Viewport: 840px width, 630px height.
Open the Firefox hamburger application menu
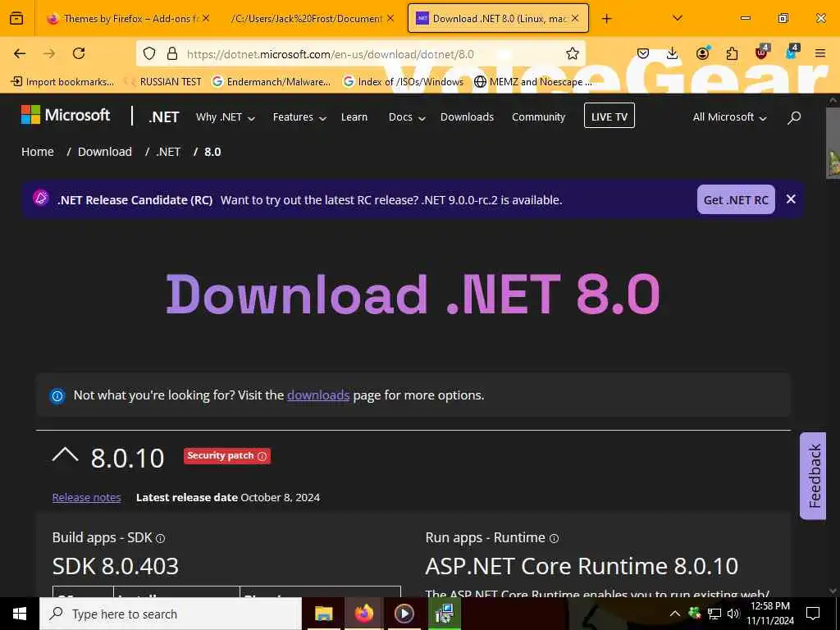pos(820,53)
